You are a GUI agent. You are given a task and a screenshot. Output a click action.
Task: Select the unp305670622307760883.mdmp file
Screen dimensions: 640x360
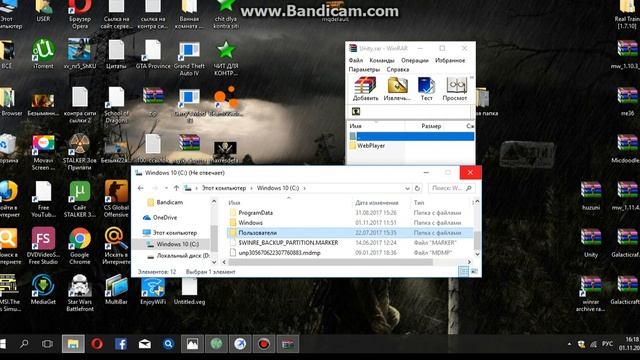[279, 253]
